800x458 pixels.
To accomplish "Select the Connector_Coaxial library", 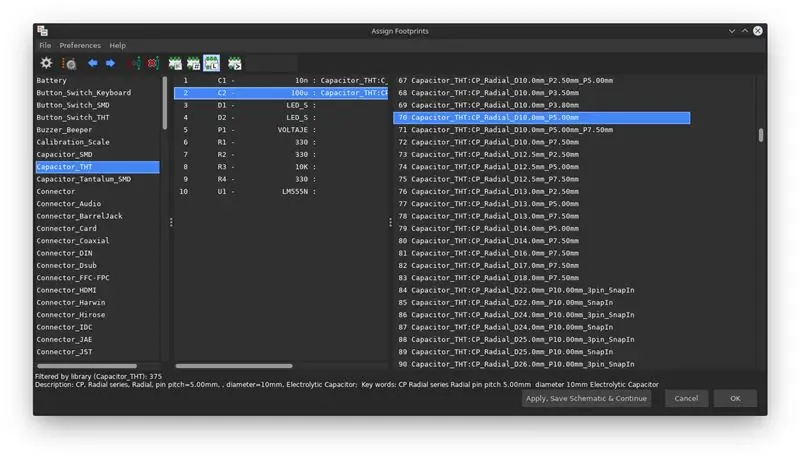I will 97,241.
